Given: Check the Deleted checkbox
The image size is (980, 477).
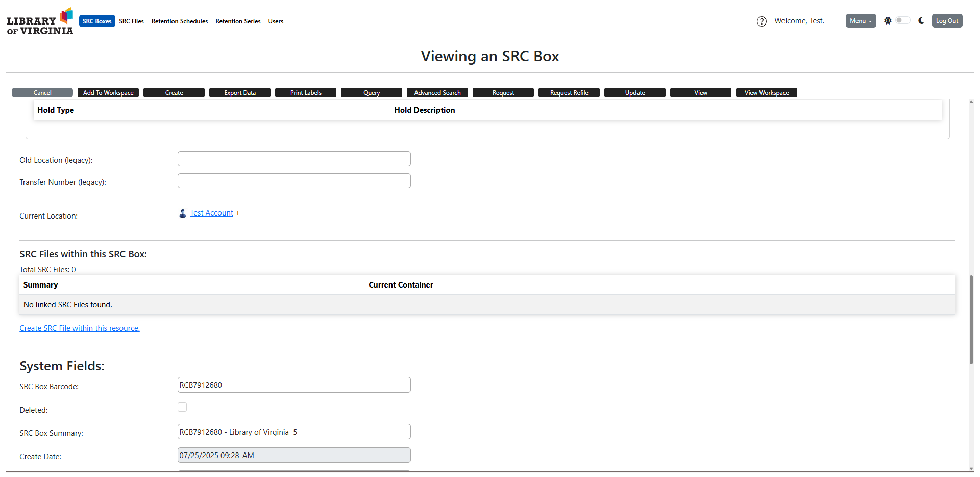Looking at the screenshot, I should click(182, 407).
